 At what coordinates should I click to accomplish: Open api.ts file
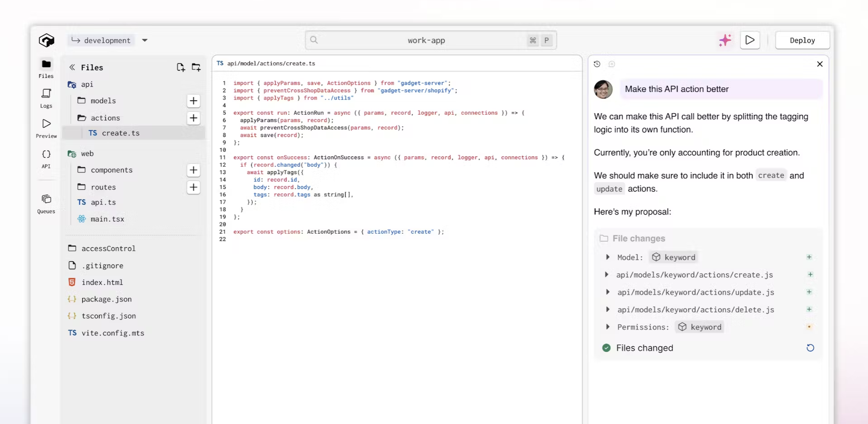click(x=97, y=203)
